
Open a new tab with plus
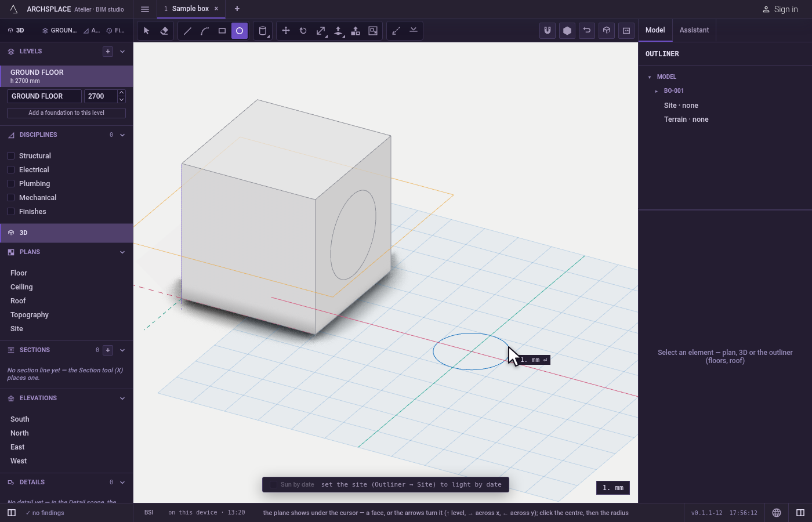pos(237,9)
